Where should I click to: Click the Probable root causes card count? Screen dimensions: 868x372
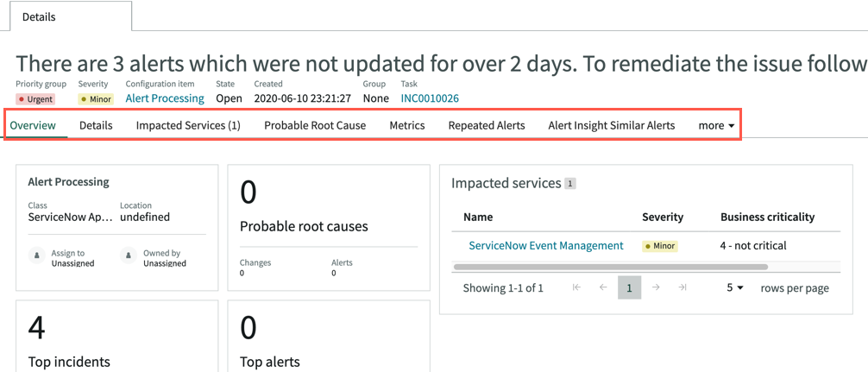pyautogui.click(x=248, y=193)
